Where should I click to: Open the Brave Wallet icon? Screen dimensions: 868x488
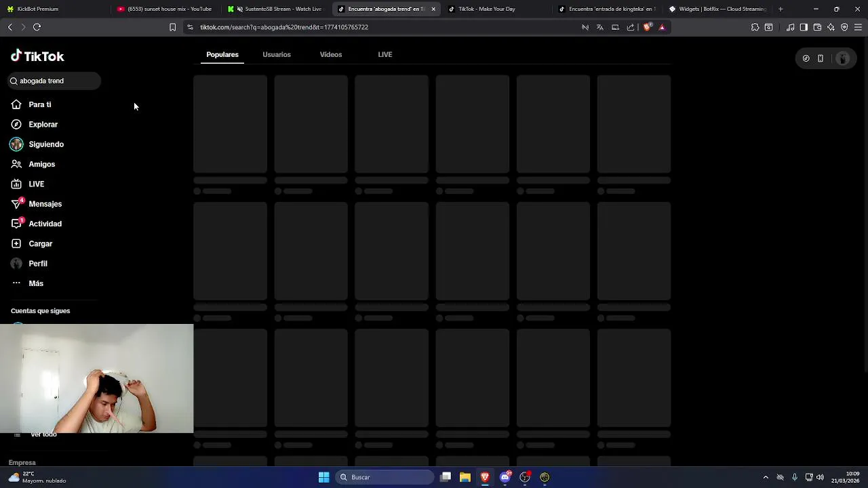tap(817, 27)
